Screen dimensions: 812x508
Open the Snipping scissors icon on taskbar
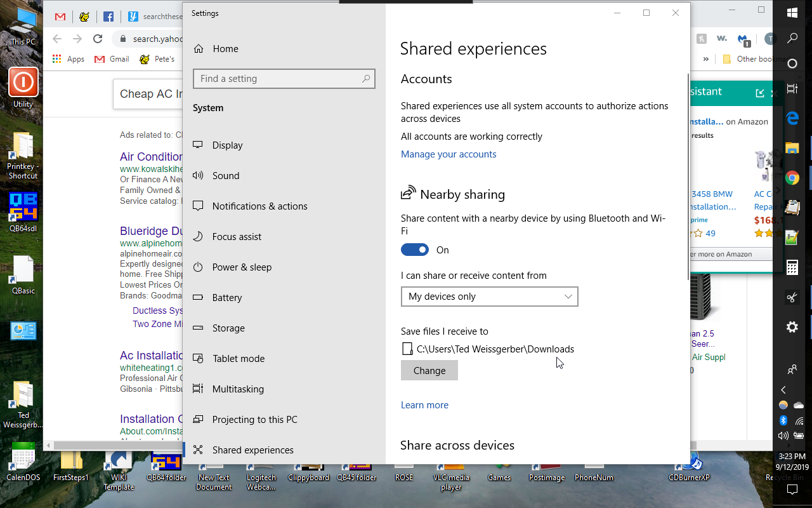[792, 297]
